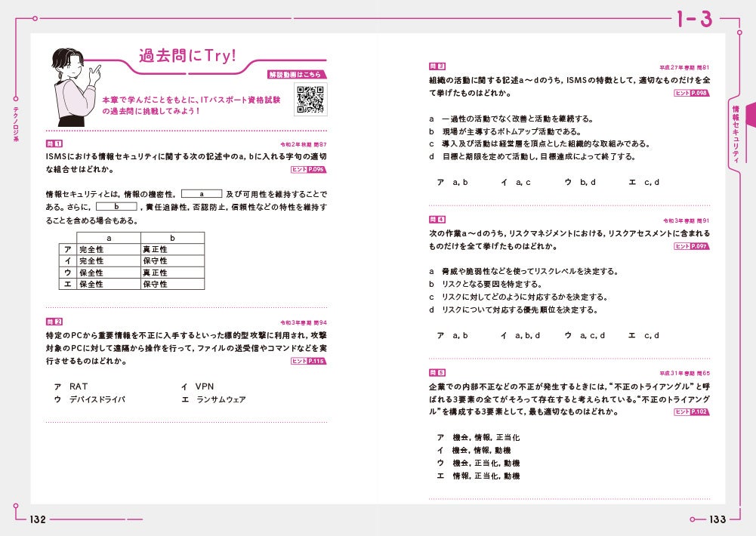The width and height of the screenshot is (756, 536).
Task: Choose answer イ a, b, d in question 4
Action: [520, 335]
